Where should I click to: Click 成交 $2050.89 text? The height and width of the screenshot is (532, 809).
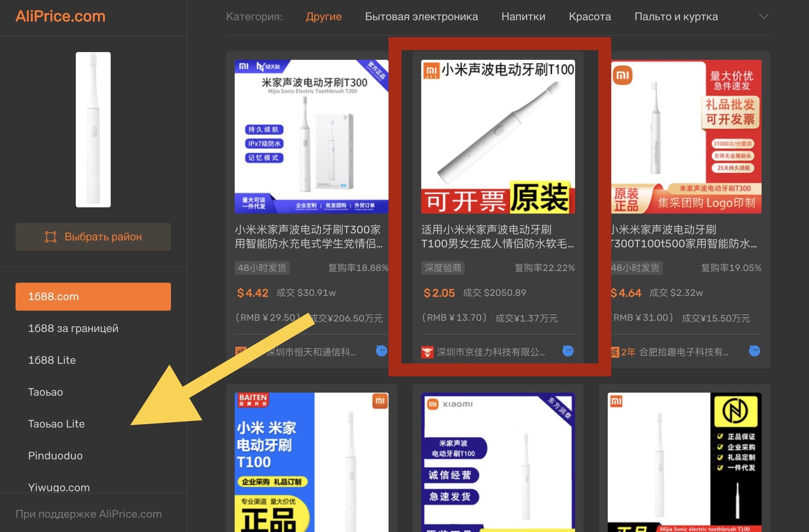click(495, 293)
